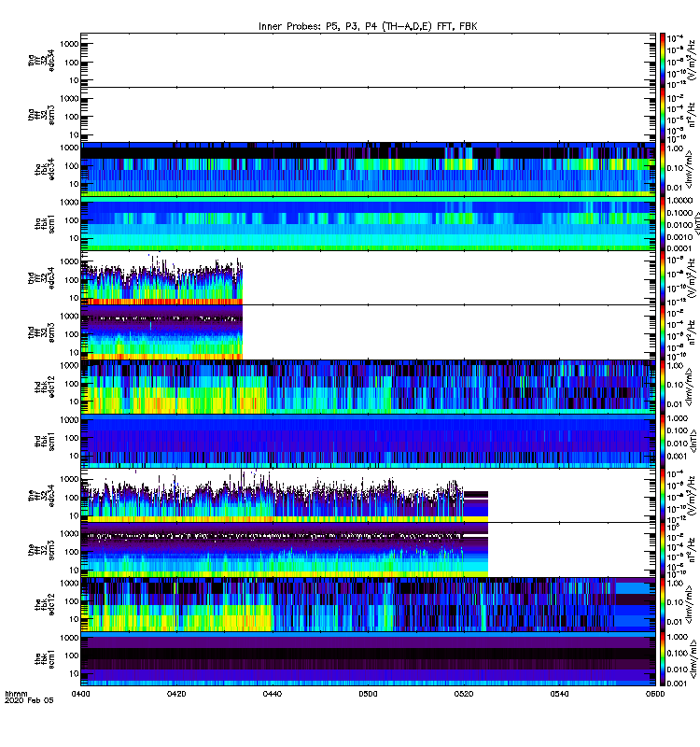Click the <|mV/m|> unit label of tha fbk edc34
Image resolution: width=700 pixels, height=747 pixels.
[x=690, y=169]
